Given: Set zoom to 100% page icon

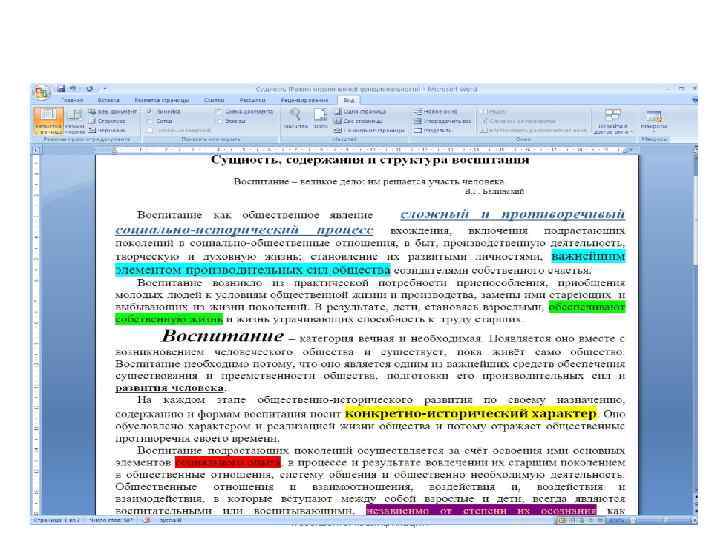Looking at the screenshot, I should [321, 118].
